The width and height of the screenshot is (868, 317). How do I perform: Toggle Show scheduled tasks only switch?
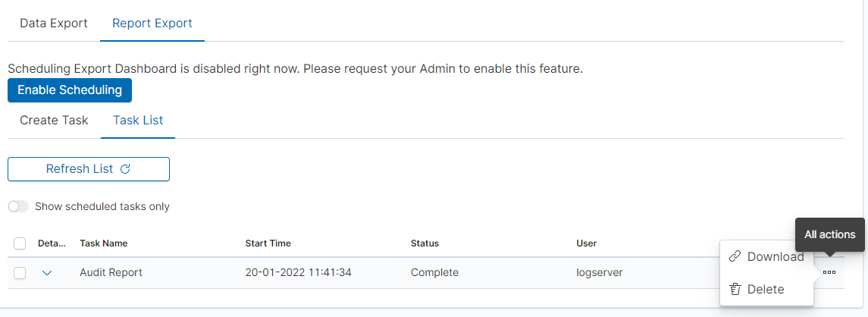[x=18, y=206]
